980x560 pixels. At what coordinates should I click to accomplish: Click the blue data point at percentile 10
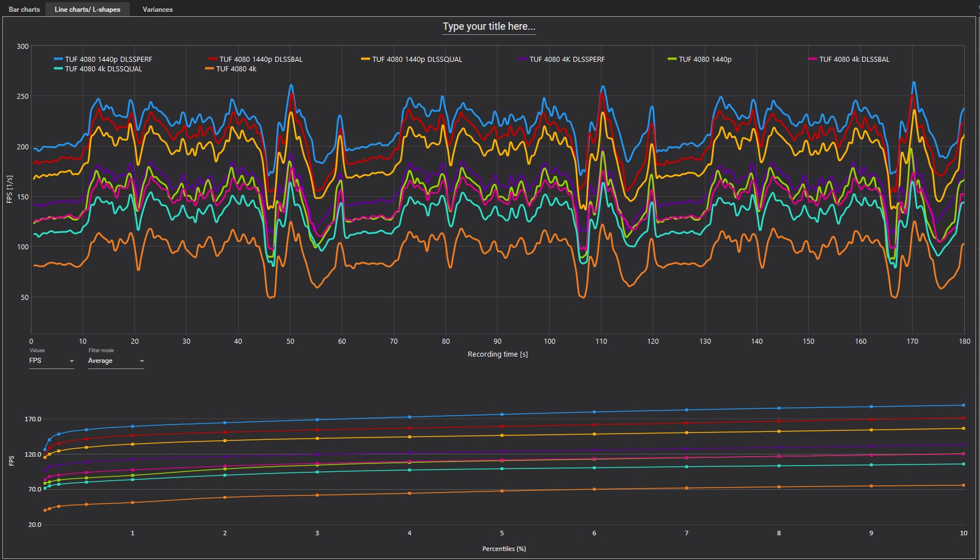pos(964,405)
